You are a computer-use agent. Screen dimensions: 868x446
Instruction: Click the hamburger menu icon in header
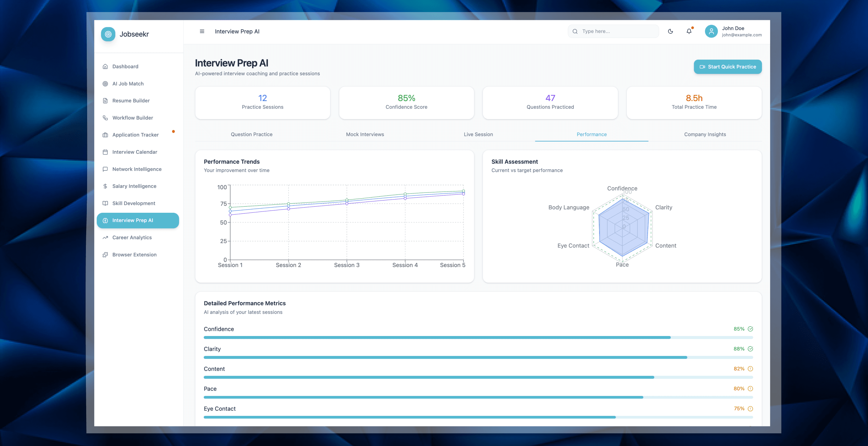tap(202, 31)
